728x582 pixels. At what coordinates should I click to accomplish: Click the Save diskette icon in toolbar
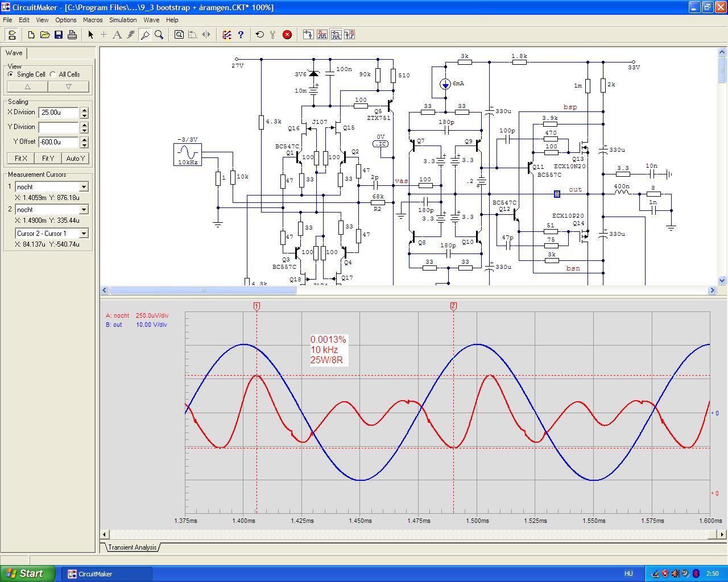pos(59,35)
